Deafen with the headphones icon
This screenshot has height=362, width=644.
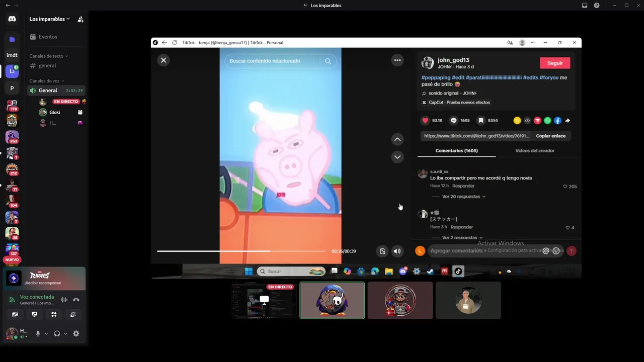(x=57, y=333)
